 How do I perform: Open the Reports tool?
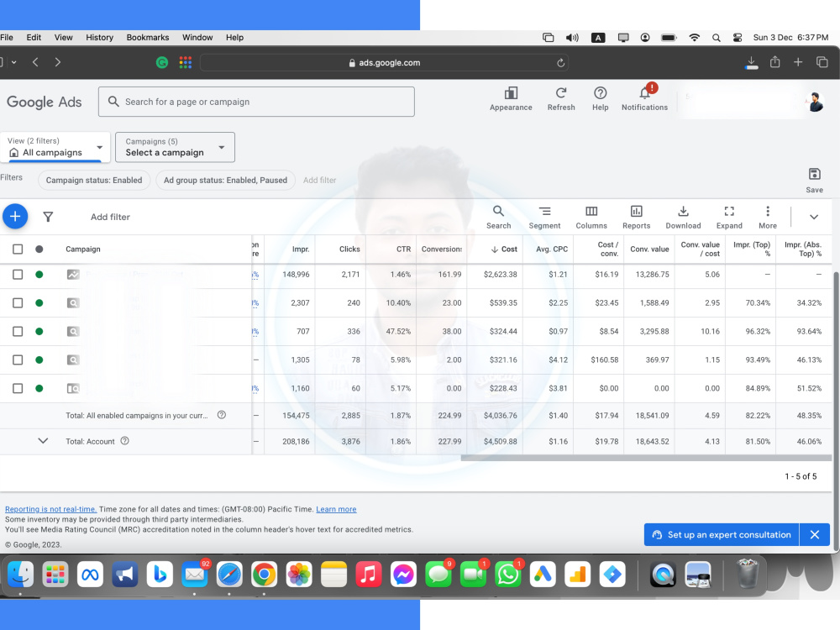click(x=637, y=217)
